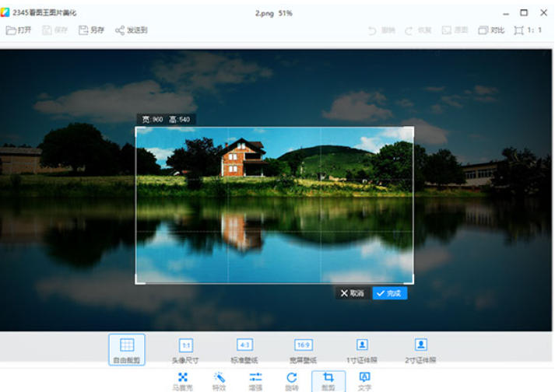Image resolution: width=555 pixels, height=392 pixels.
Task: Select the 1-inch ID photo crop preset
Action: (362, 349)
